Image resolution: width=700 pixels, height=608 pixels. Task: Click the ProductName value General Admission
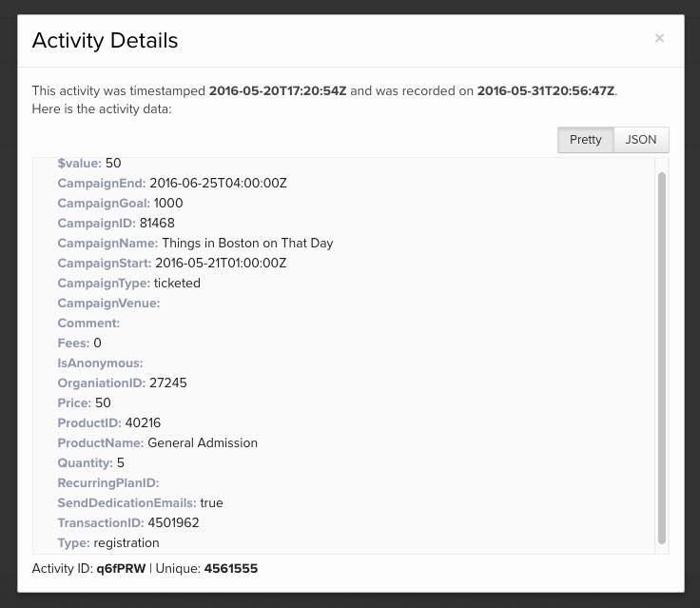203,442
